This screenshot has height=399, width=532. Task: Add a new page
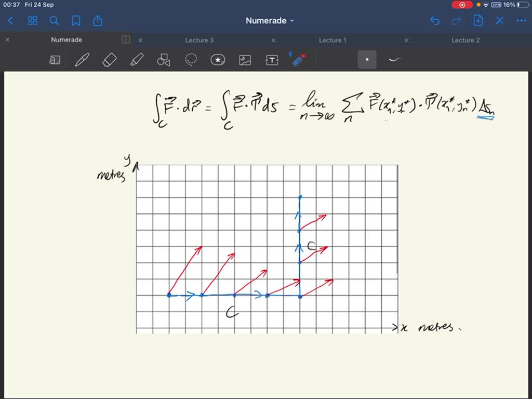477,21
